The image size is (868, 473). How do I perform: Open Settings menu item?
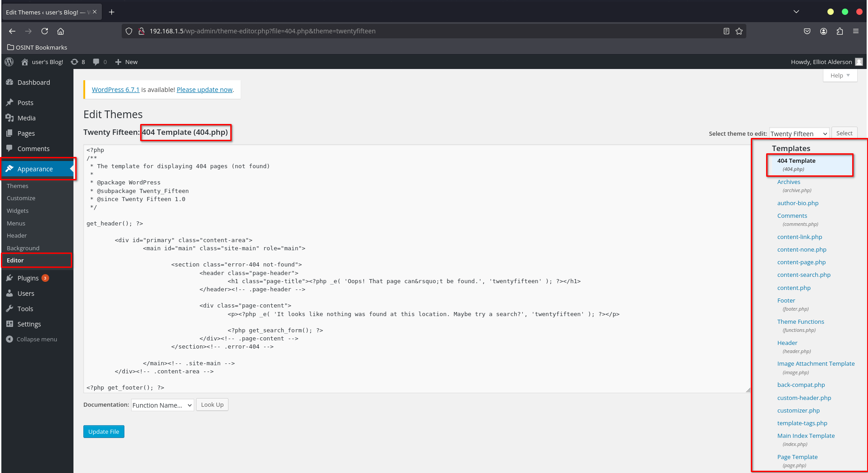[37, 324]
